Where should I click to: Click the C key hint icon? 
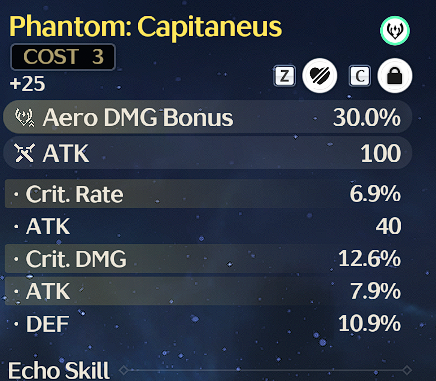pos(360,76)
